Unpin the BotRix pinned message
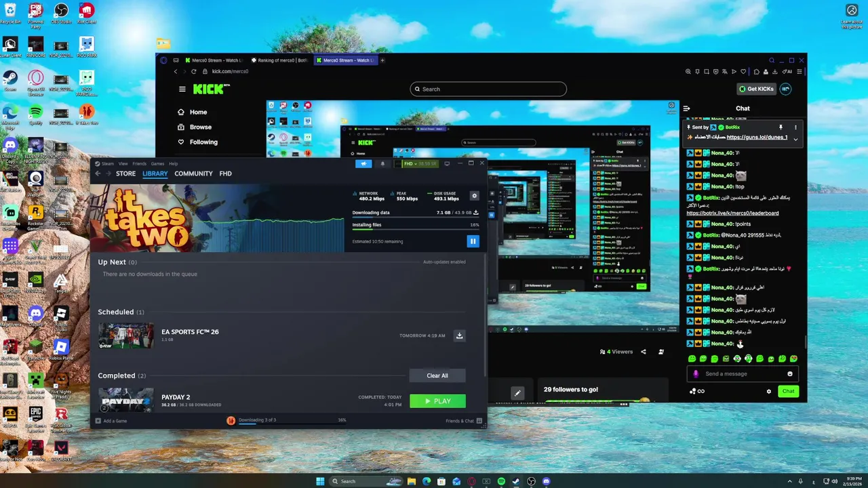 coord(781,127)
